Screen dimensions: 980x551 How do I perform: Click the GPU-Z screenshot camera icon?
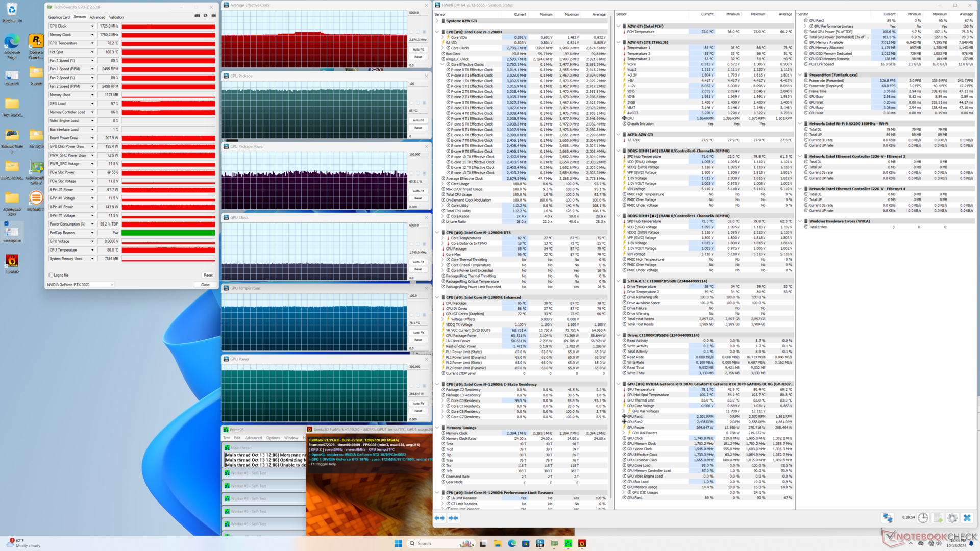point(197,16)
